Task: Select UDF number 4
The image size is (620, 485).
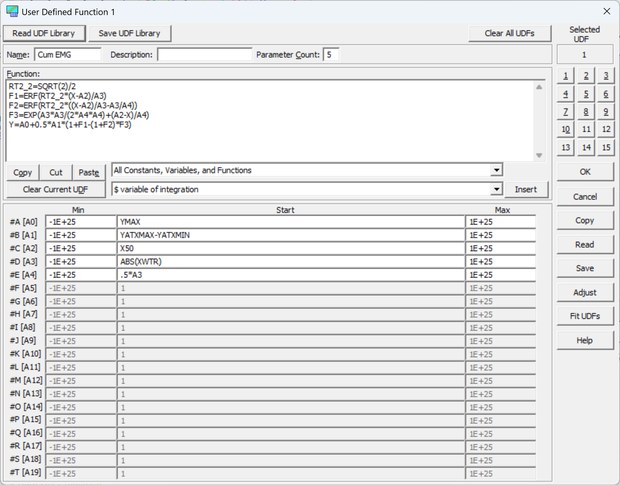Action: pos(565,94)
